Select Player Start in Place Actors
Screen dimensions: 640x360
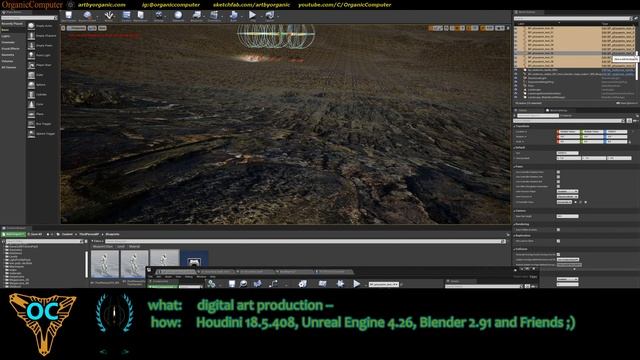[42, 65]
